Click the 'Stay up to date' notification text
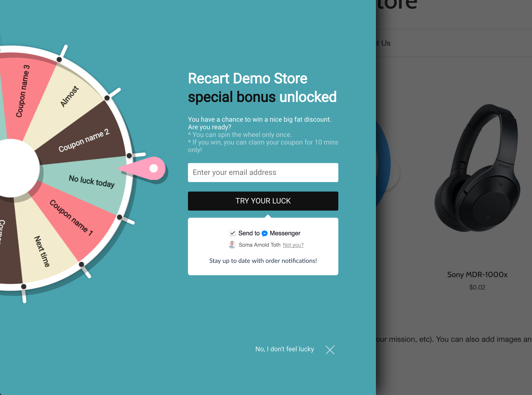 tap(263, 261)
